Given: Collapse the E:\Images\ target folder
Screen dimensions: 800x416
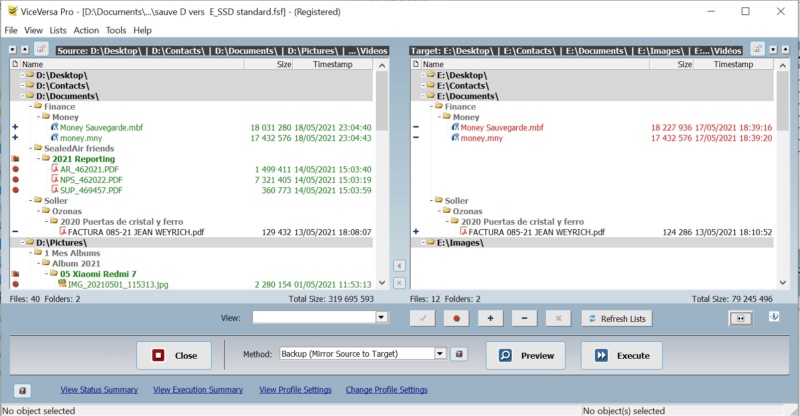Looking at the screenshot, I should pos(423,242).
